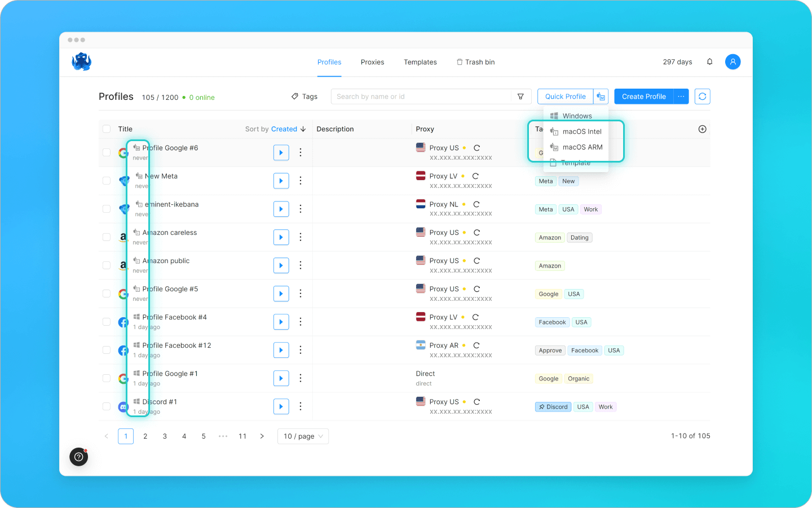This screenshot has height=508, width=812.
Task: Click the refresh profiles icon beside Create Profile
Action: coord(702,97)
